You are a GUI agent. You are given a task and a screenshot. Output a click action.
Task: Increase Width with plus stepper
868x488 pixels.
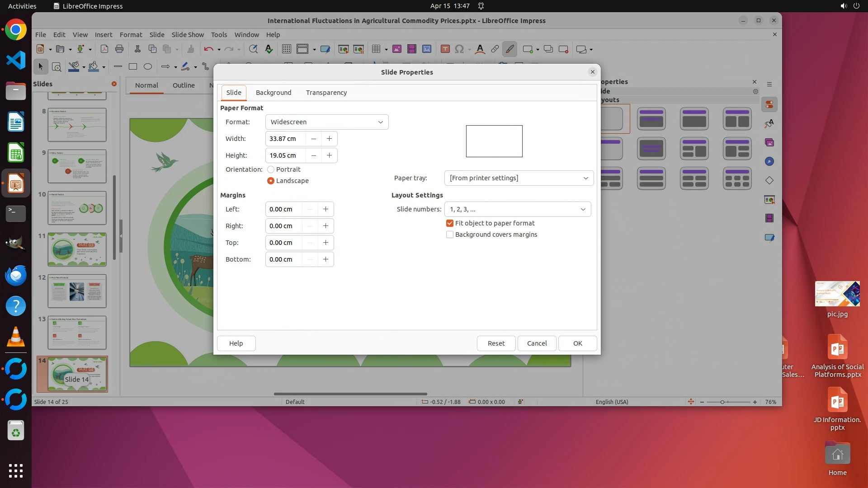click(x=330, y=139)
